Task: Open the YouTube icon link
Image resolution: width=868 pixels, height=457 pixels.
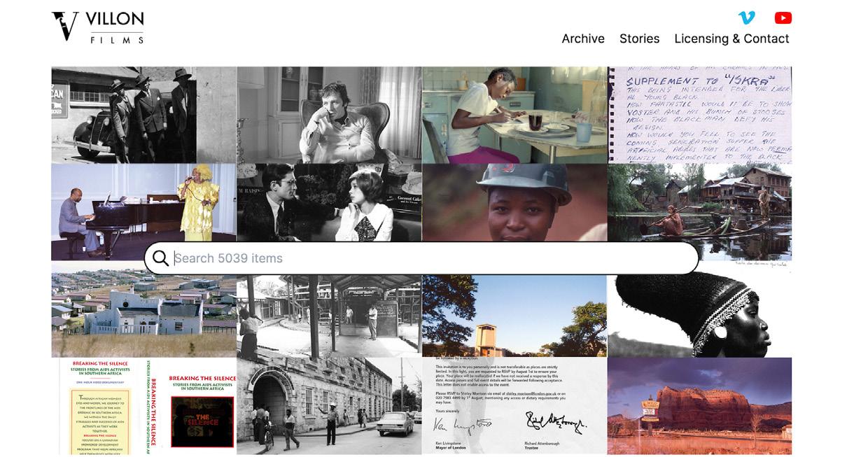Action: [783, 18]
